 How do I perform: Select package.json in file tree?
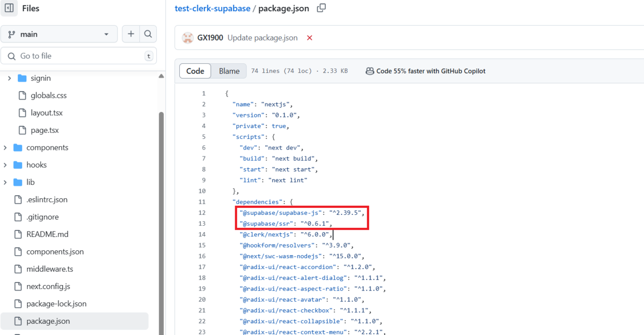click(74, 321)
